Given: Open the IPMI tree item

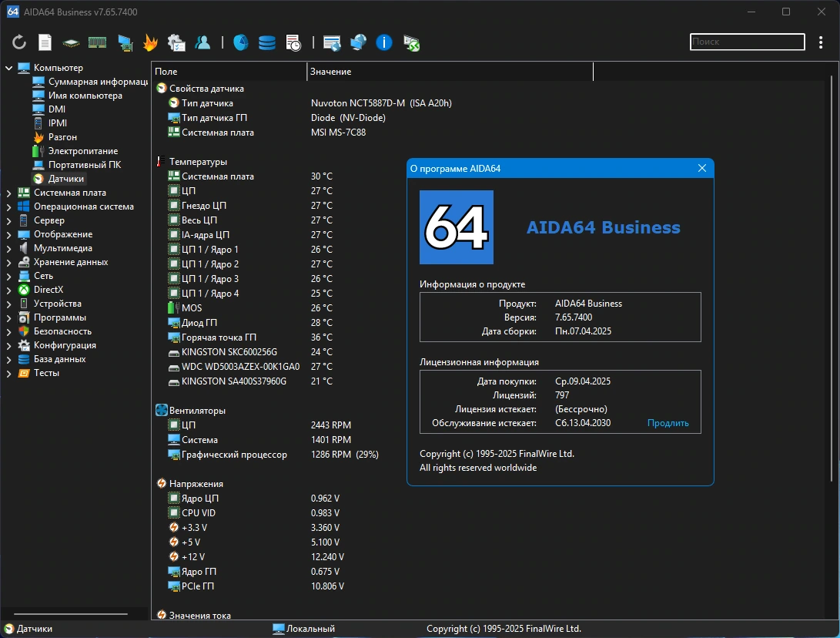Looking at the screenshot, I should (50, 123).
